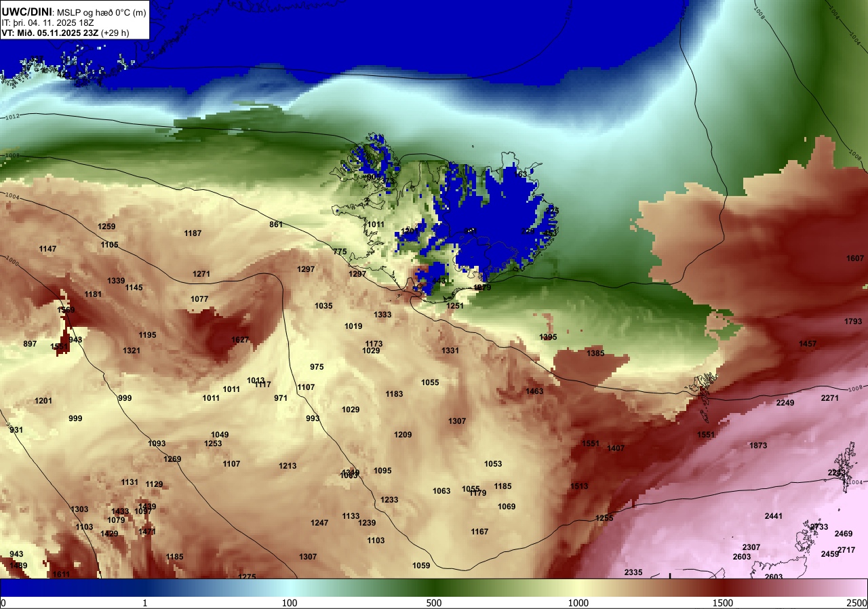Viewport: 868px width, 609px height.
Task: Click the 1463 value
Action: pos(534,391)
